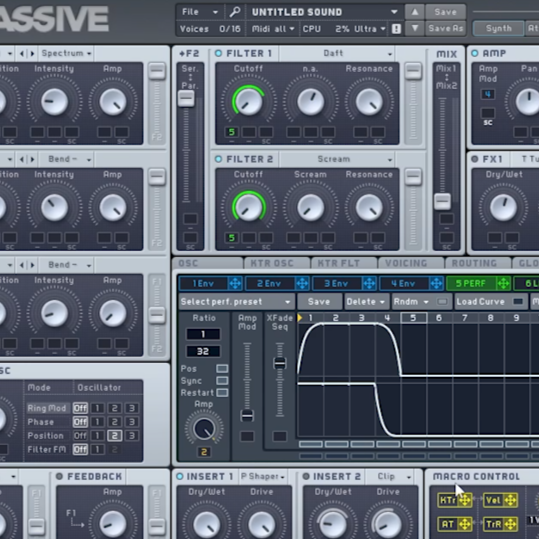Click the 1 Env modulation crosshair handle

click(235, 284)
